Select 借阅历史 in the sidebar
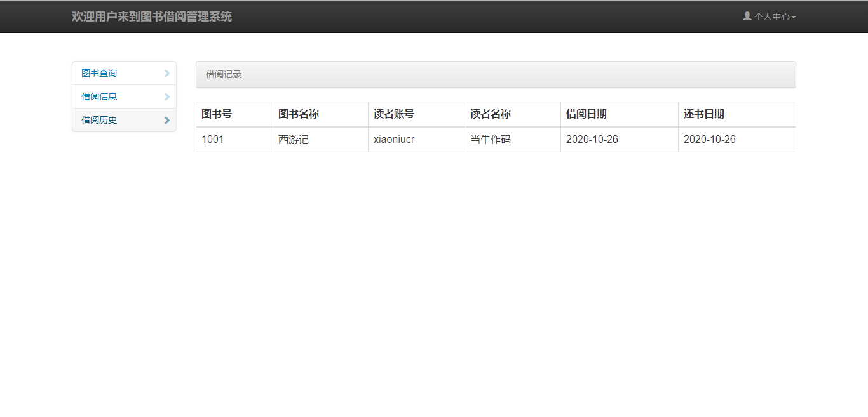868x417 pixels. point(124,120)
